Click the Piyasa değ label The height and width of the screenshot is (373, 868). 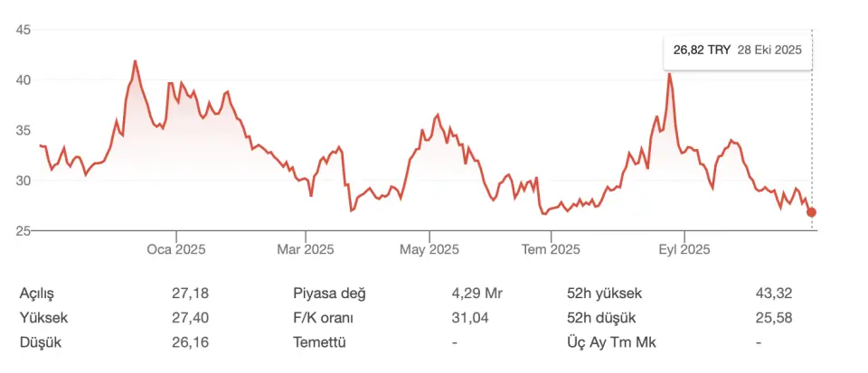[329, 294]
